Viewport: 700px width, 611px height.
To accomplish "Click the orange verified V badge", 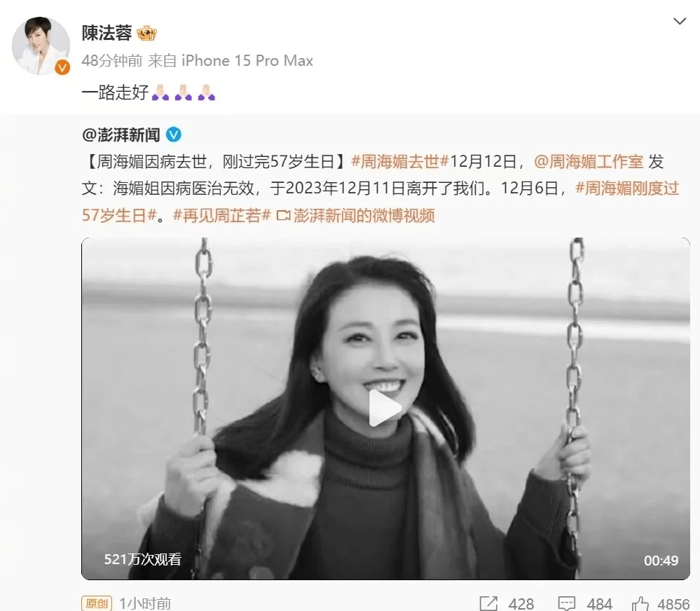I will (62, 67).
